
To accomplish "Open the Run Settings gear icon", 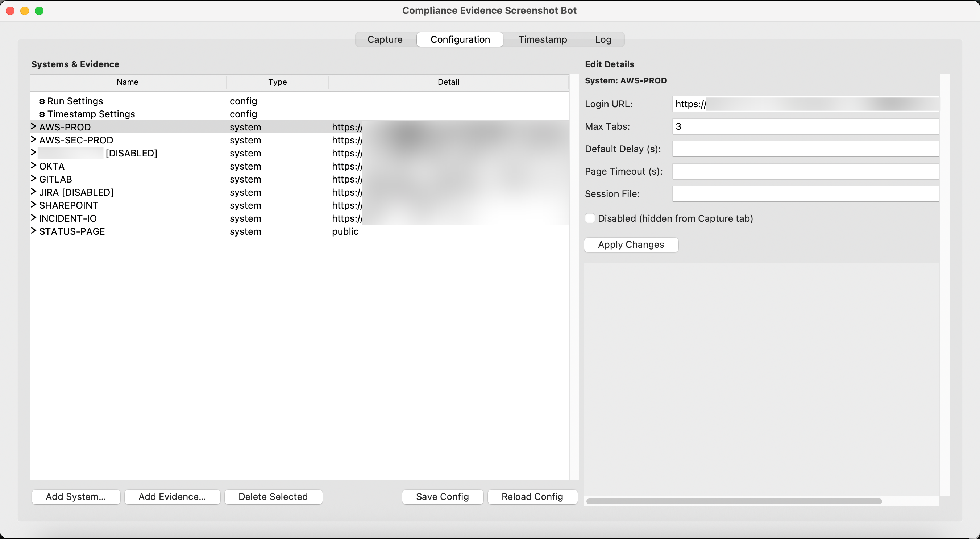I will [x=41, y=101].
